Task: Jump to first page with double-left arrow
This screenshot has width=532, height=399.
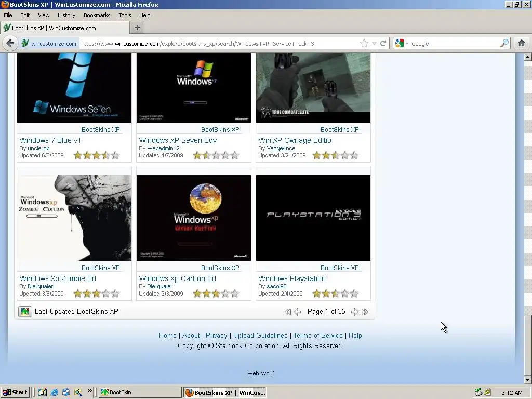Action: coord(288,312)
